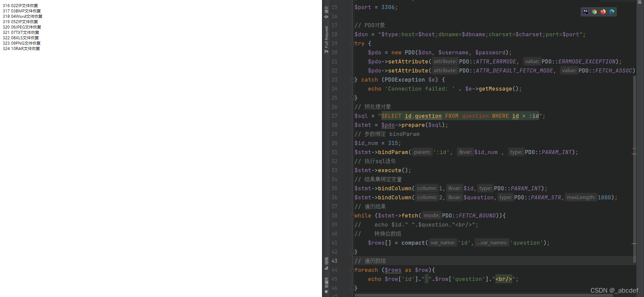Click PDO::ATTR_ERRMODE constant
Image resolution: width=644 pixels, height=297 pixels.
click(x=488, y=62)
